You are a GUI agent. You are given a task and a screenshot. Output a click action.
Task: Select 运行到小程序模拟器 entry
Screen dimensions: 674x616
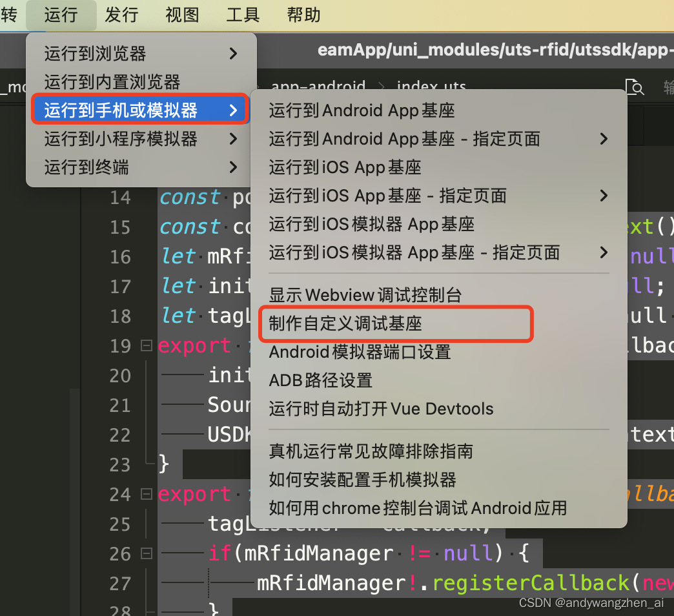point(141,139)
